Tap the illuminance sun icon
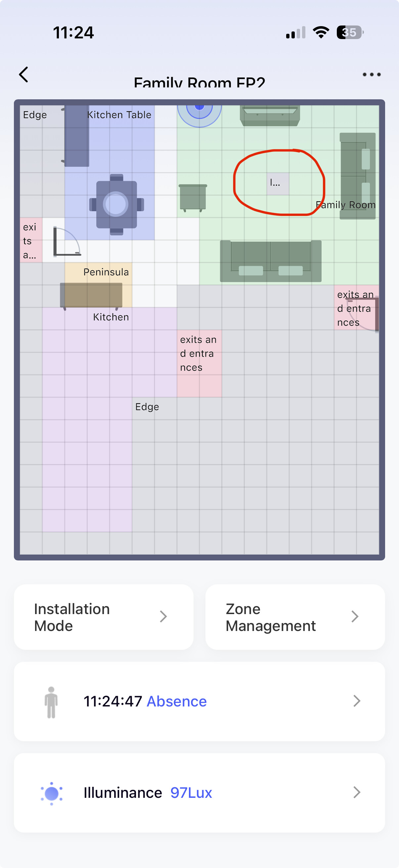The width and height of the screenshot is (399, 868). coord(52,793)
